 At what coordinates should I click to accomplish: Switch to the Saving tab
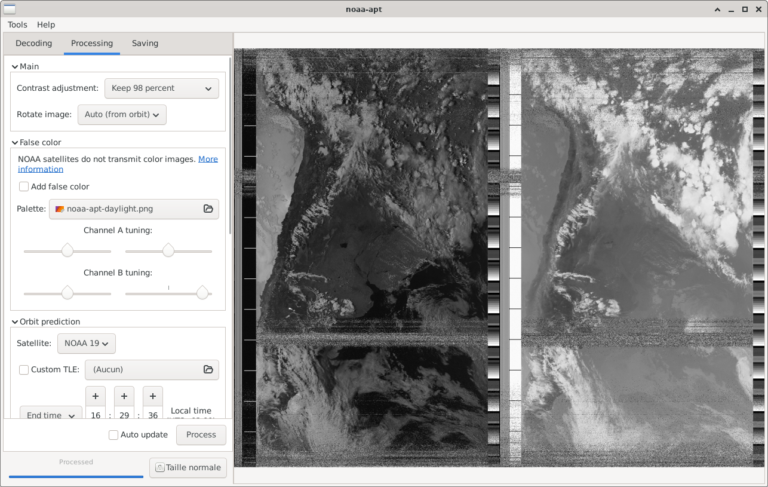[x=145, y=43]
